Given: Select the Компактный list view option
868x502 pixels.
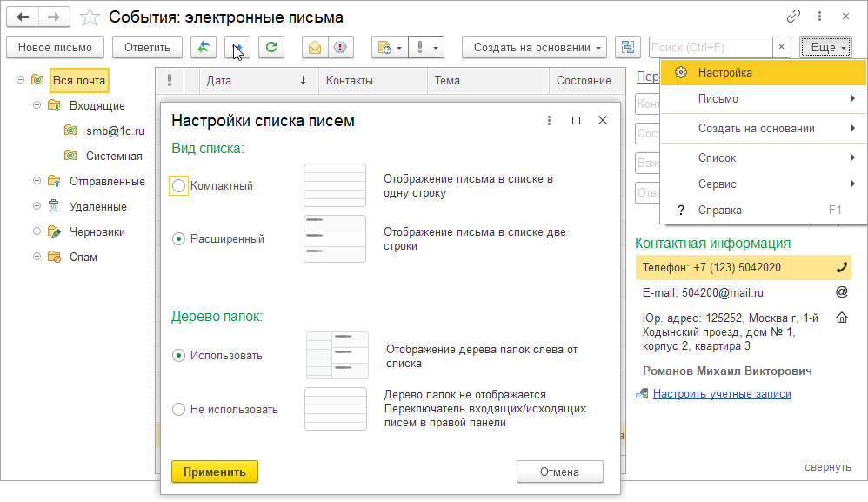Looking at the screenshot, I should pos(179,185).
